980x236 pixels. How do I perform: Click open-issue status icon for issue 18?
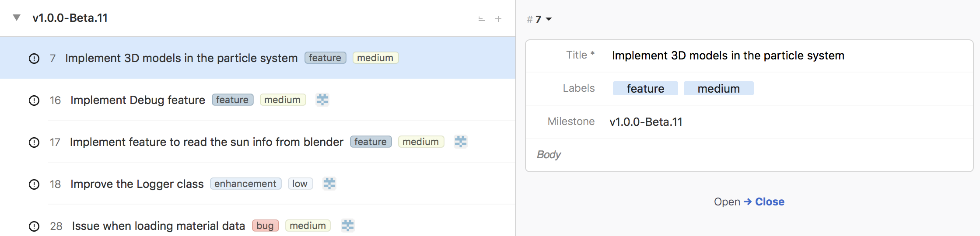[34, 184]
